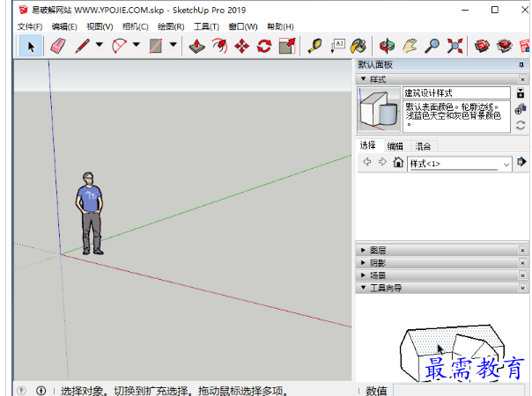Open the 3D Warehouse toolbar icon
The width and height of the screenshot is (532, 396).
pos(482,46)
